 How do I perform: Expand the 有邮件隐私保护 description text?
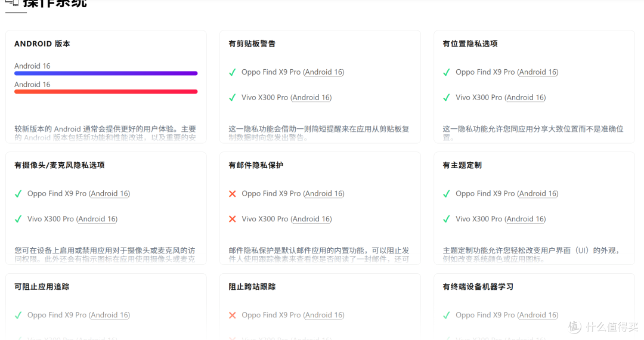(x=320, y=255)
